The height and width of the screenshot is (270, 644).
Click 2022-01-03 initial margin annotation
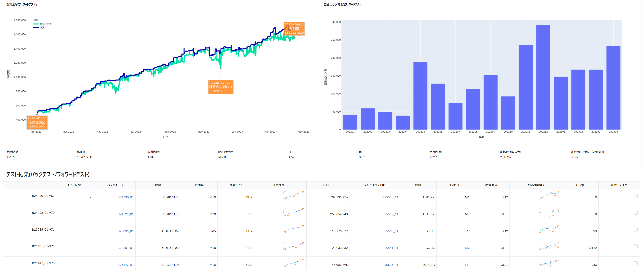[37, 122]
